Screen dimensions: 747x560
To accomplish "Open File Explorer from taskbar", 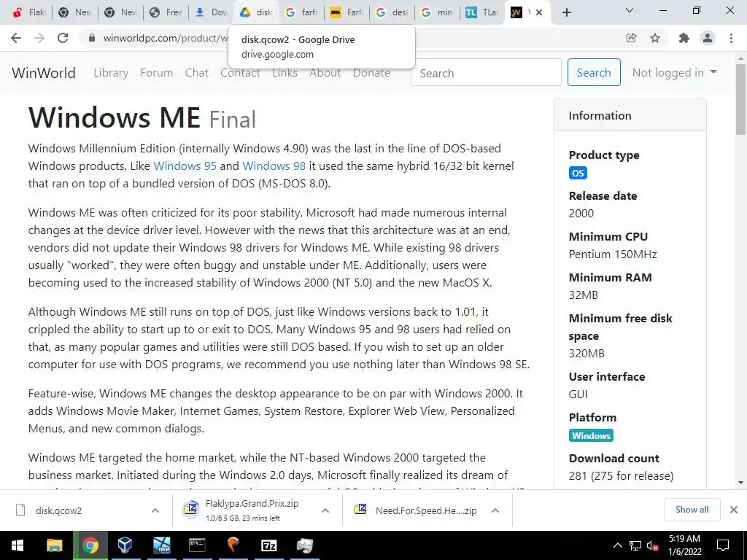I will [x=54, y=545].
